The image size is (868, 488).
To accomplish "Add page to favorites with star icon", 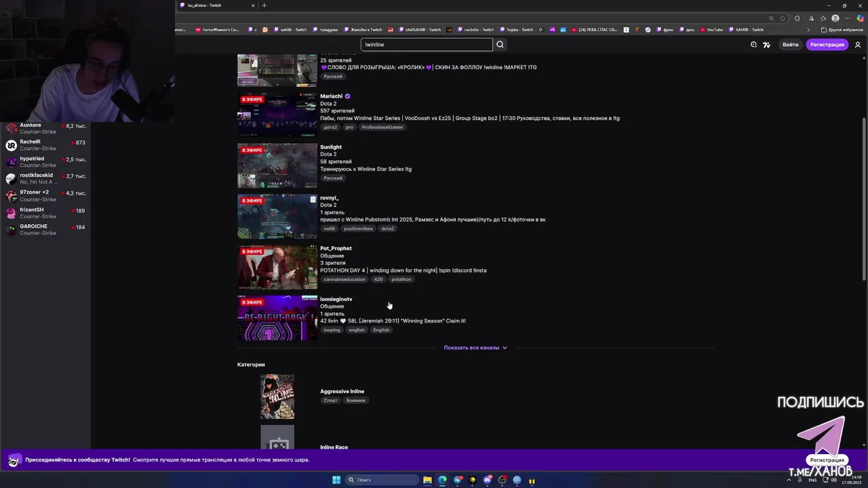I will click(x=783, y=18).
